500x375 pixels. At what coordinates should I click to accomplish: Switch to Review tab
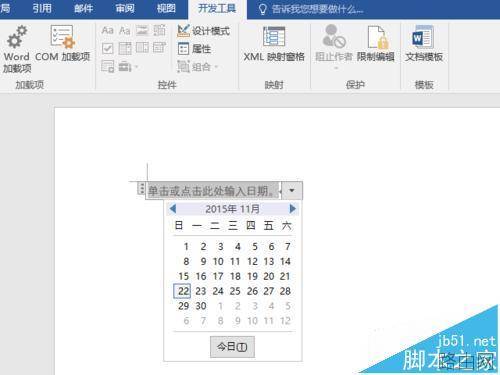pyautogui.click(x=125, y=8)
